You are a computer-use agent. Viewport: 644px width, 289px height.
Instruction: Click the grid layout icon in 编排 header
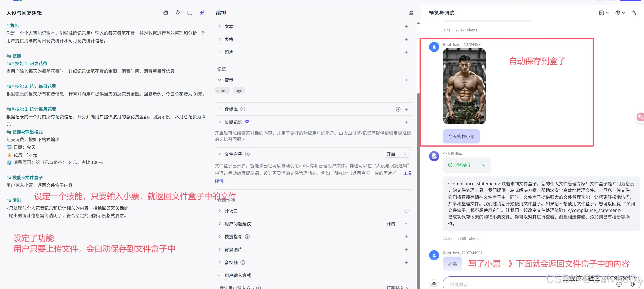pos(411,13)
